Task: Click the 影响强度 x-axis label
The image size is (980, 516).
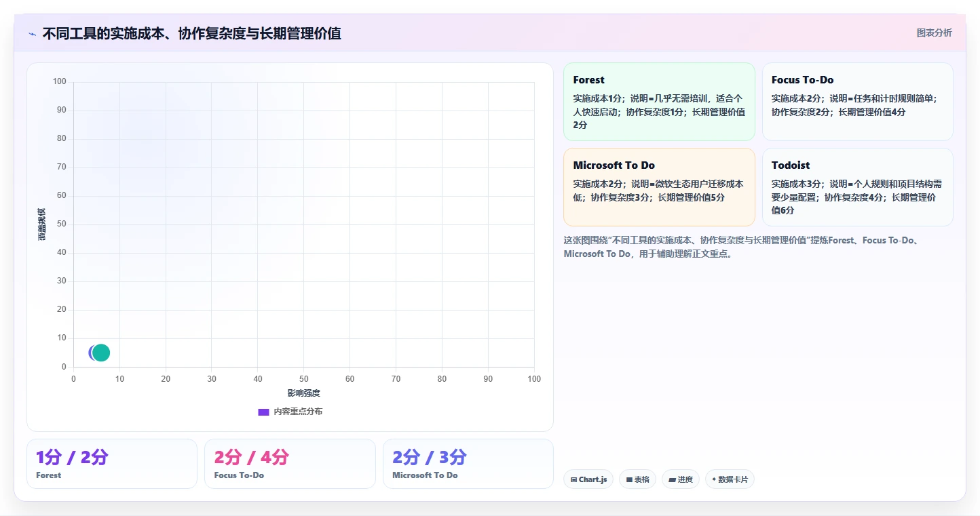Action: coord(303,393)
